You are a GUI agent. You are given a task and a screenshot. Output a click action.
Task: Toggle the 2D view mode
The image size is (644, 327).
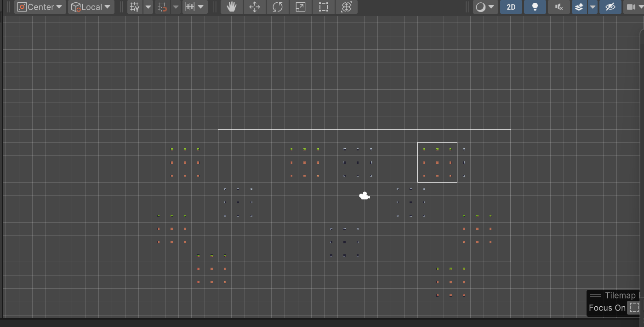[x=511, y=7]
